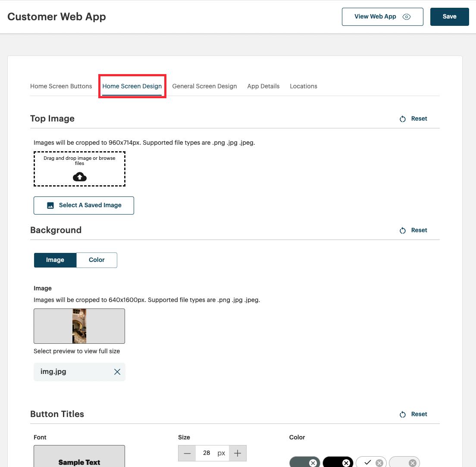Click the reset icon beside Button Titles
476x467 pixels.
[x=403, y=414]
